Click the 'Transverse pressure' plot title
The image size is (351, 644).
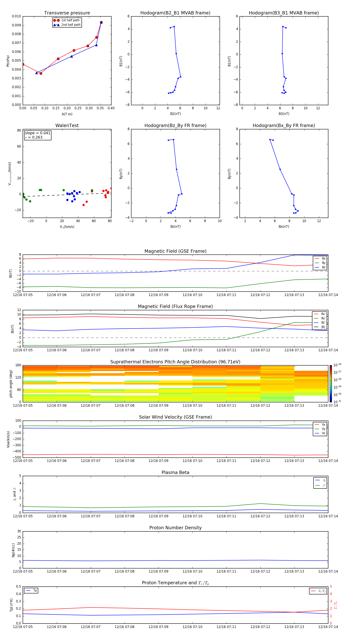67,13
